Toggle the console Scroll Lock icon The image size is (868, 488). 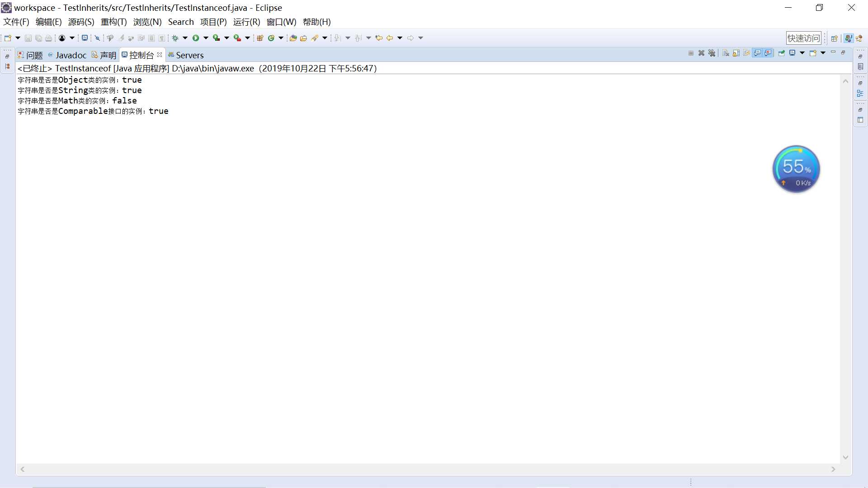(736, 53)
